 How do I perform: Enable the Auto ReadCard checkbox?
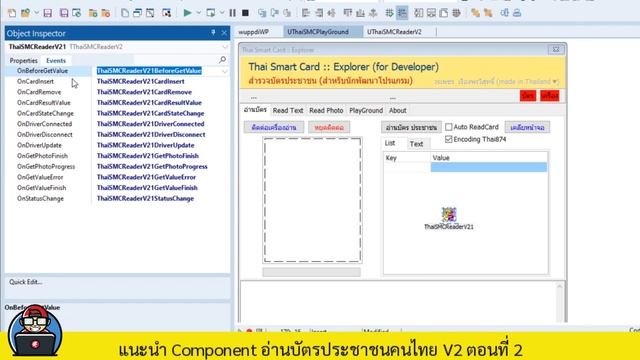click(449, 127)
